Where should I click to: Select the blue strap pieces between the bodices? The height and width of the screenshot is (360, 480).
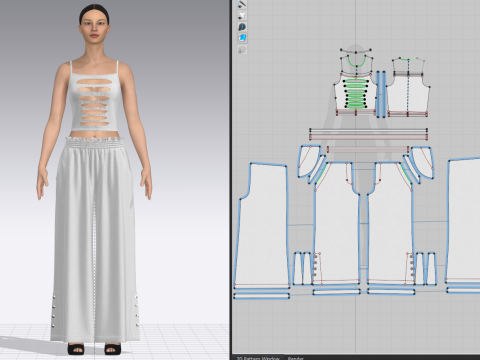point(381,94)
